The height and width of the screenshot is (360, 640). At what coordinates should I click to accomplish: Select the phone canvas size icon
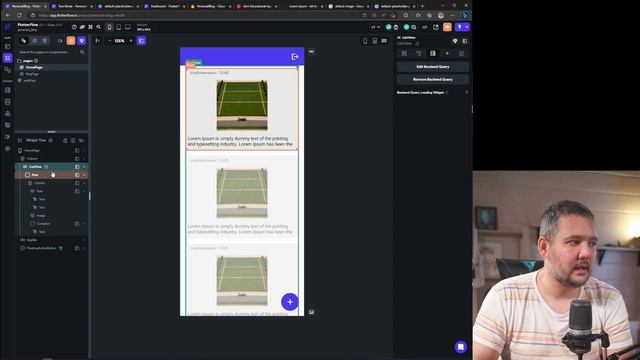pos(109,27)
